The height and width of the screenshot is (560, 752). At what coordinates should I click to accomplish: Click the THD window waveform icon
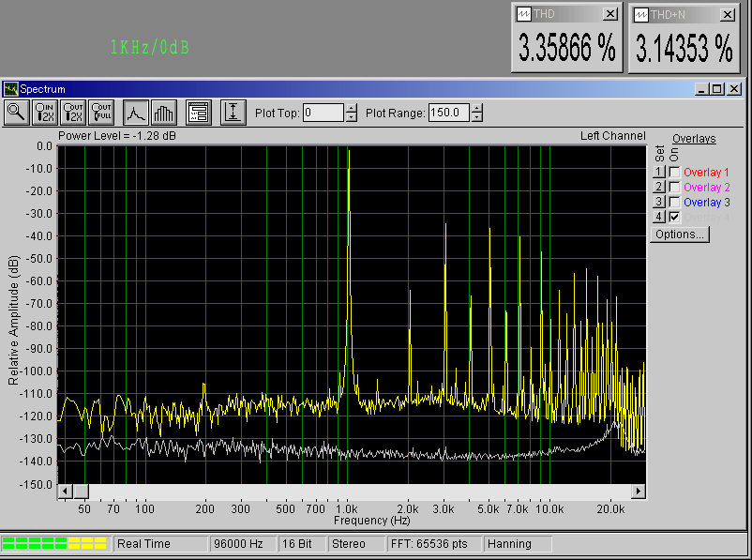pyautogui.click(x=523, y=14)
